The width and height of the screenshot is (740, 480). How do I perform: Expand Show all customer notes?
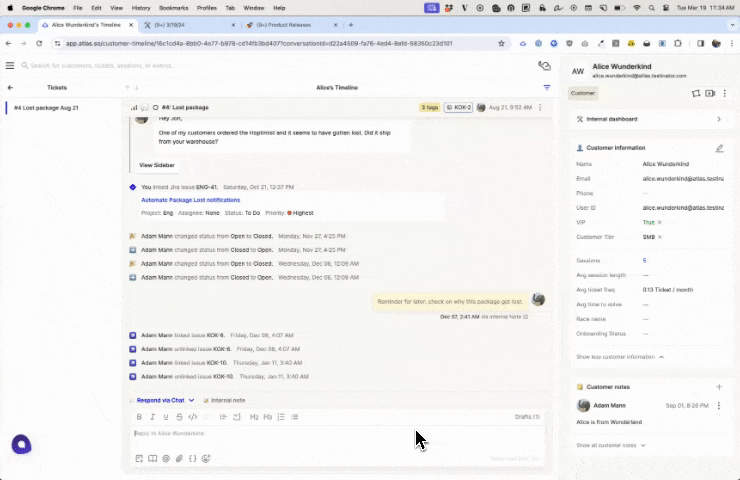(611, 446)
